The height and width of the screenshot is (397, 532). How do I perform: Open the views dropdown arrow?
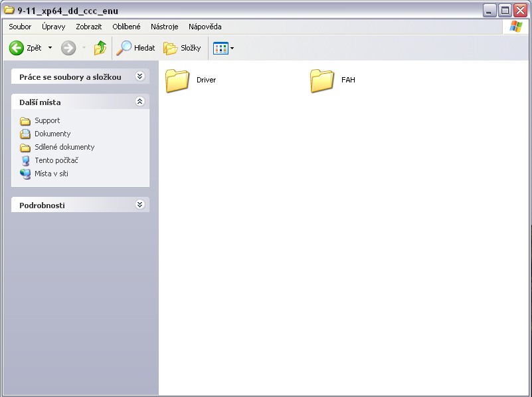232,48
